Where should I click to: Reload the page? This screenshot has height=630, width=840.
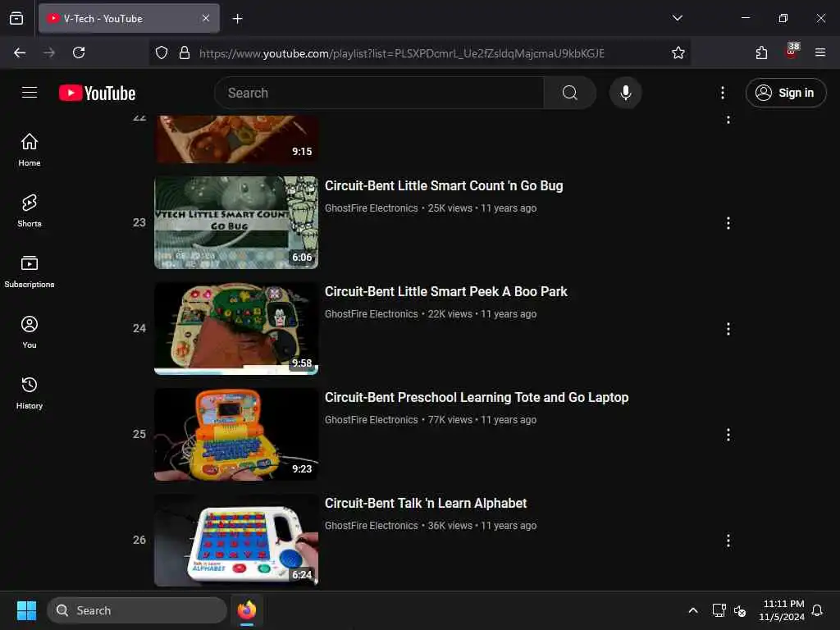coord(79,52)
